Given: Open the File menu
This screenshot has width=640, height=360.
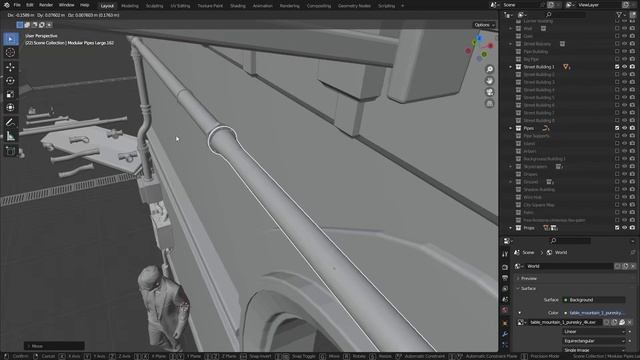Looking at the screenshot, I should [x=17, y=5].
